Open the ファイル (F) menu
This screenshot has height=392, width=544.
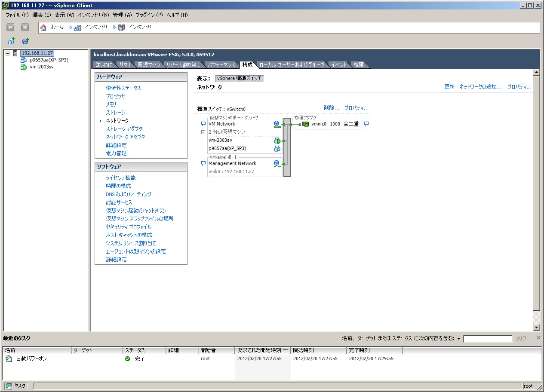[17, 15]
